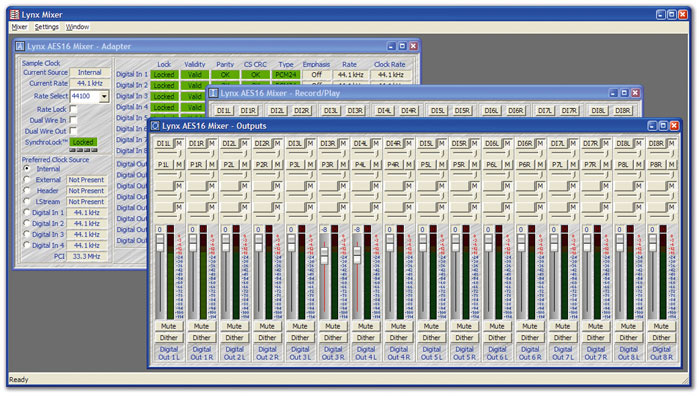Image resolution: width=700 pixels, height=396 pixels.
Task: Enable Dither on Digital Out 2 R
Action: (267, 338)
